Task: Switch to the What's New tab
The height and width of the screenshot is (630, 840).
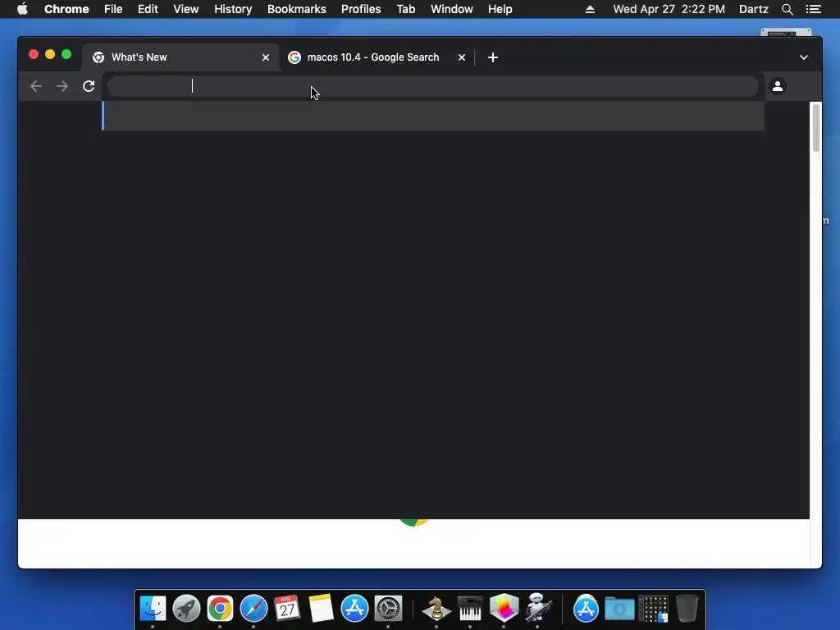Action: (180, 57)
